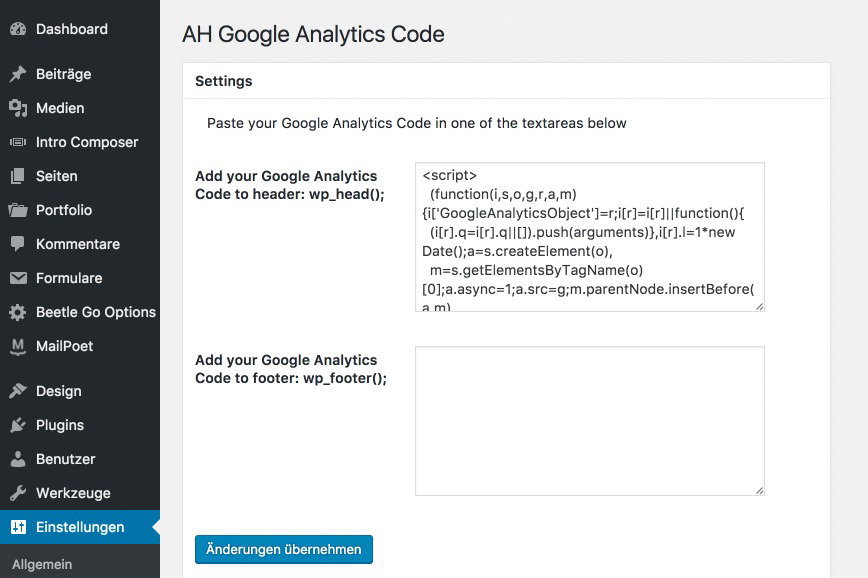
Task: Select the Einstellungen menu item
Action: (x=80, y=527)
